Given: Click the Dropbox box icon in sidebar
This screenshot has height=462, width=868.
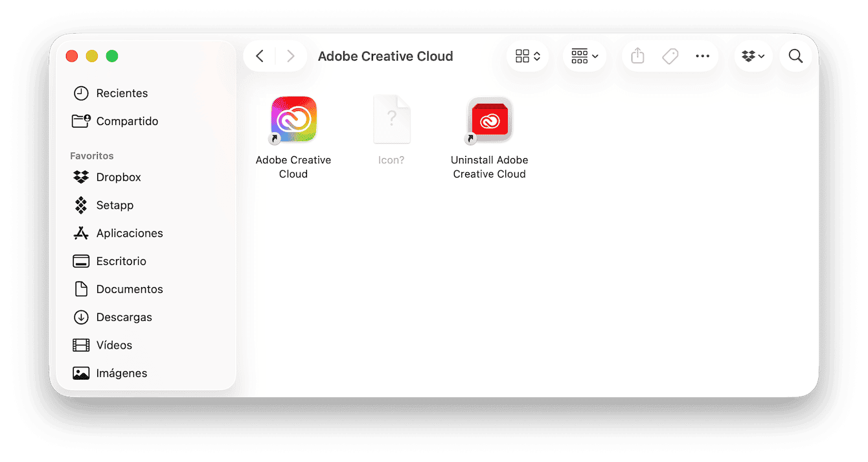Looking at the screenshot, I should tap(81, 177).
